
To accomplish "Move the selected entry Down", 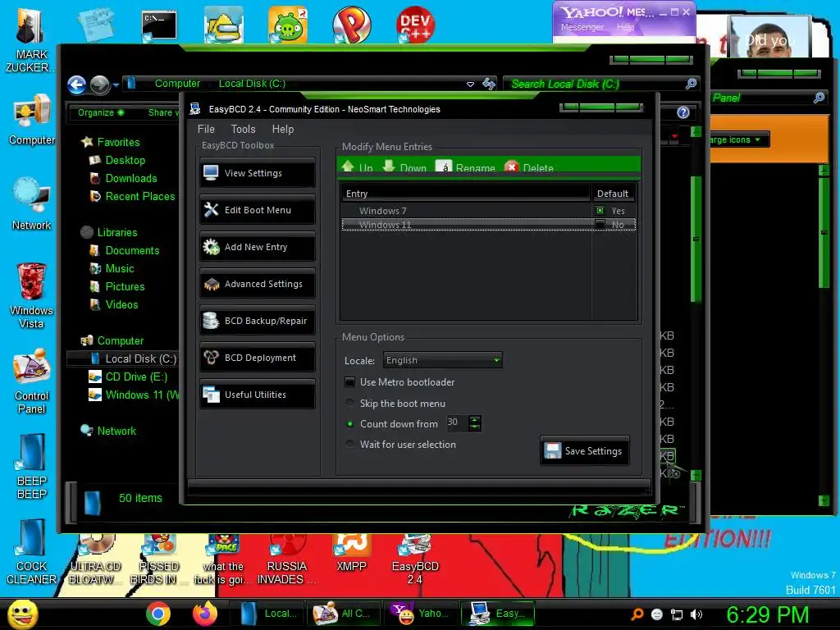I will pos(404,167).
